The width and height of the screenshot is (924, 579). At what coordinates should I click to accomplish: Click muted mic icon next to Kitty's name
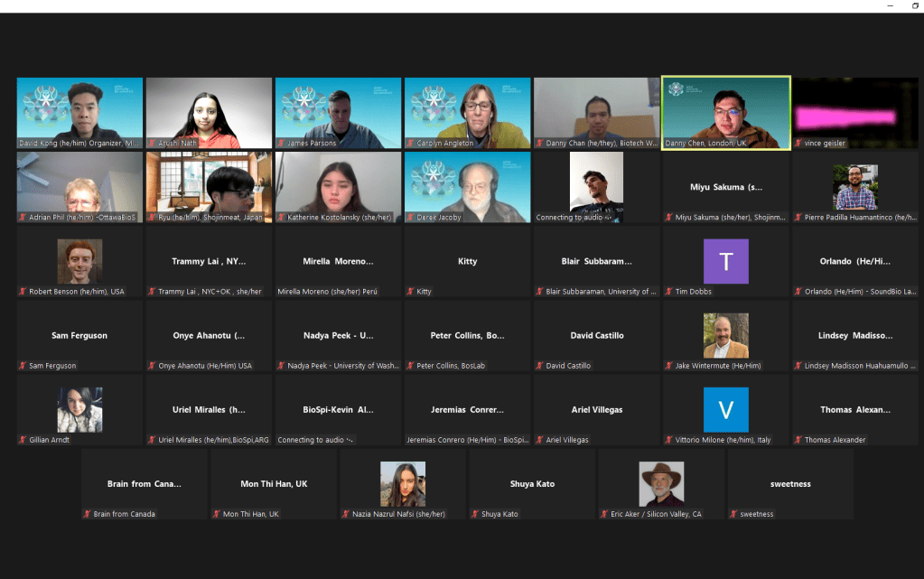pyautogui.click(x=411, y=292)
